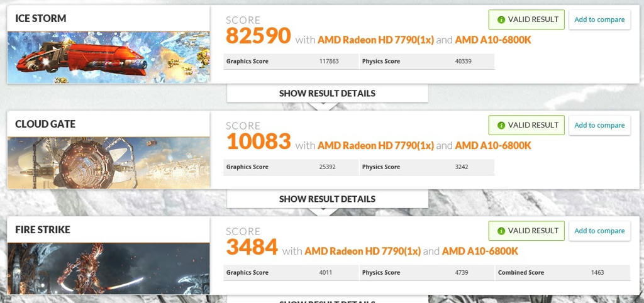Select the CLOUD GATE heading
This screenshot has width=644, height=303.
[45, 124]
